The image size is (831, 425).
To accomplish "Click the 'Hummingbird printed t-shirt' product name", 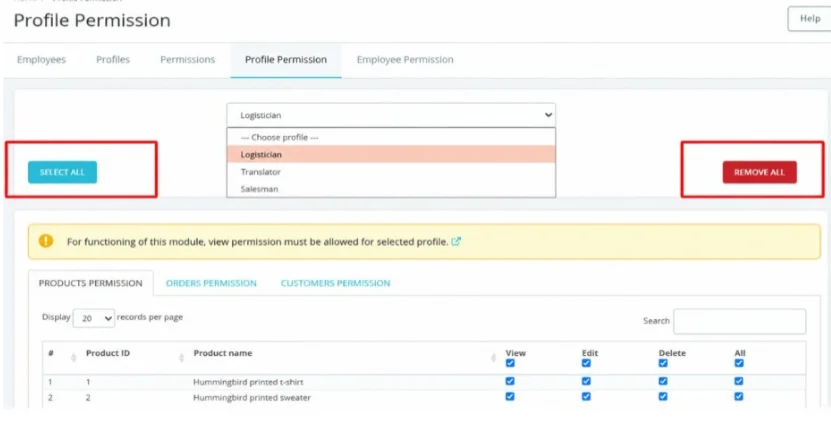I will pos(248,382).
